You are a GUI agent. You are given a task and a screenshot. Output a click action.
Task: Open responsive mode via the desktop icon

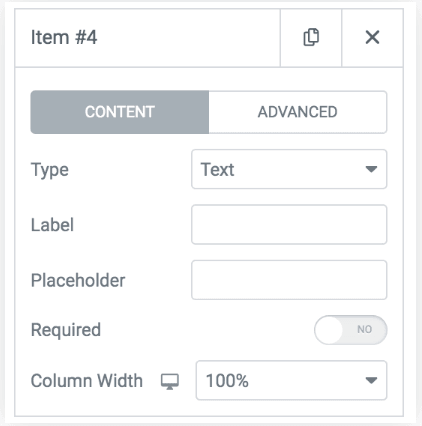[170, 381]
